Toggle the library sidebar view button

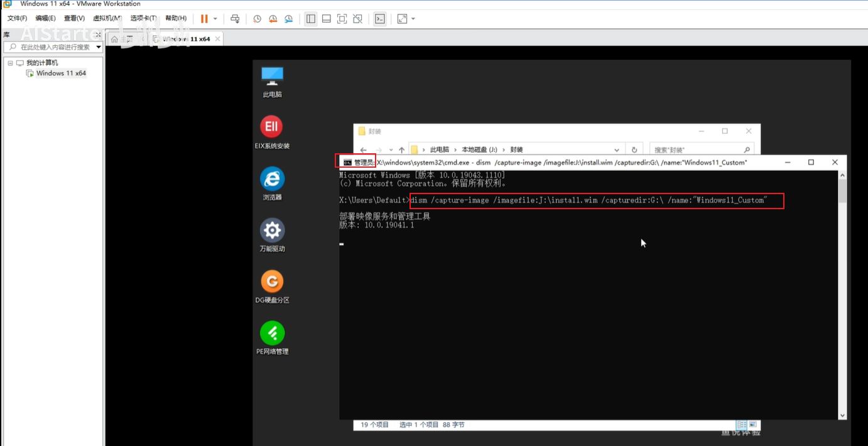pos(311,19)
